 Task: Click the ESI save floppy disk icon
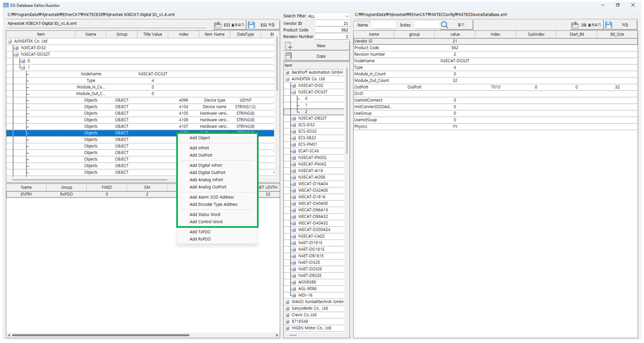[x=251, y=25]
